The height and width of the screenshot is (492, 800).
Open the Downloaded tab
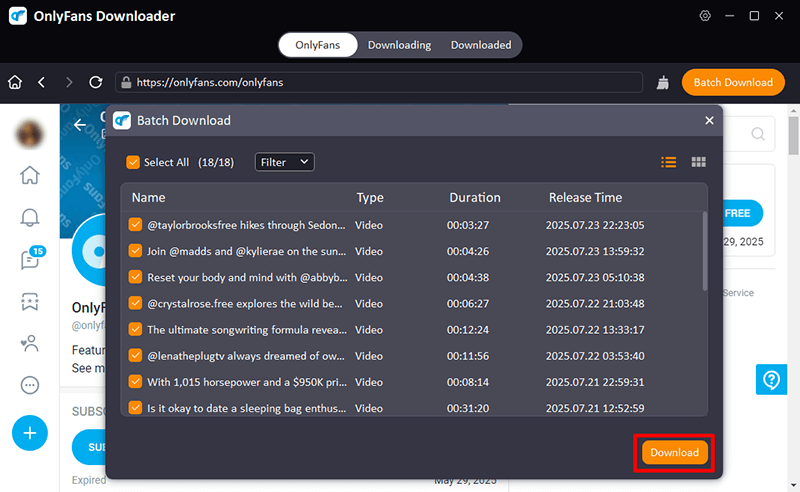tap(481, 45)
